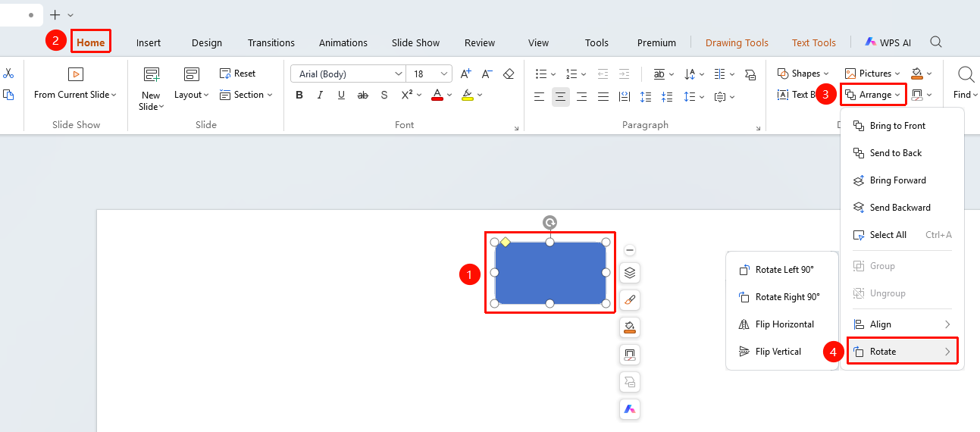980x432 pixels.
Task: Open the Drawing Tools tab
Action: click(x=737, y=42)
